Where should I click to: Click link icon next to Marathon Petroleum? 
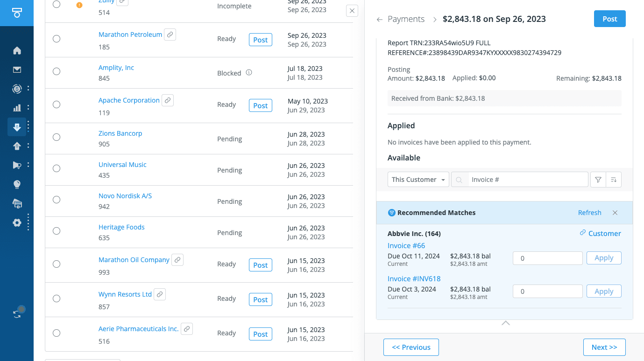[x=170, y=35]
